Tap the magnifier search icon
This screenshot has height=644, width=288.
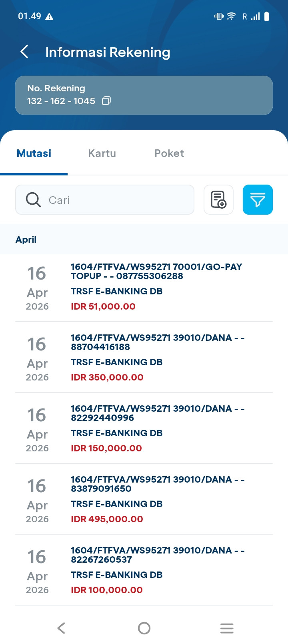[x=33, y=199]
